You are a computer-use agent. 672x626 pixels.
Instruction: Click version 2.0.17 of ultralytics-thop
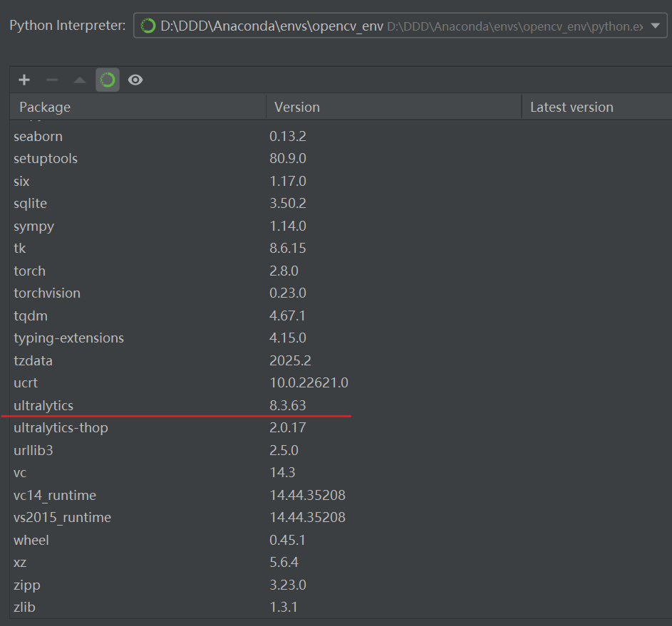pyautogui.click(x=288, y=428)
